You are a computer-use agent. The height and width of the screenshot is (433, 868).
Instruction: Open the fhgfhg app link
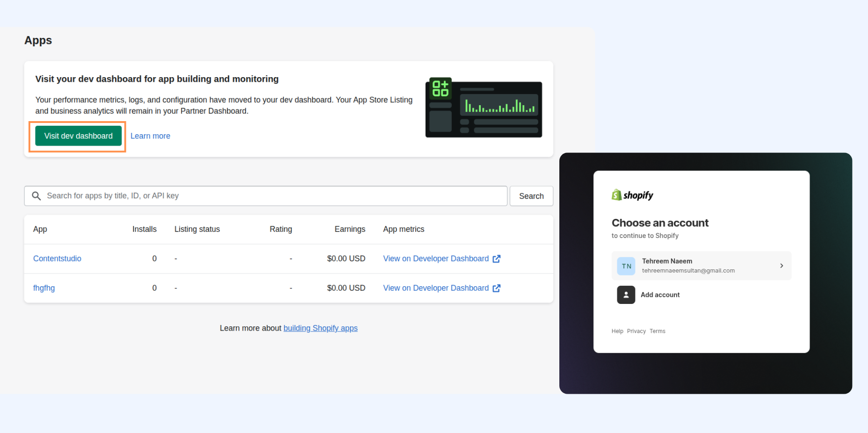(x=44, y=288)
